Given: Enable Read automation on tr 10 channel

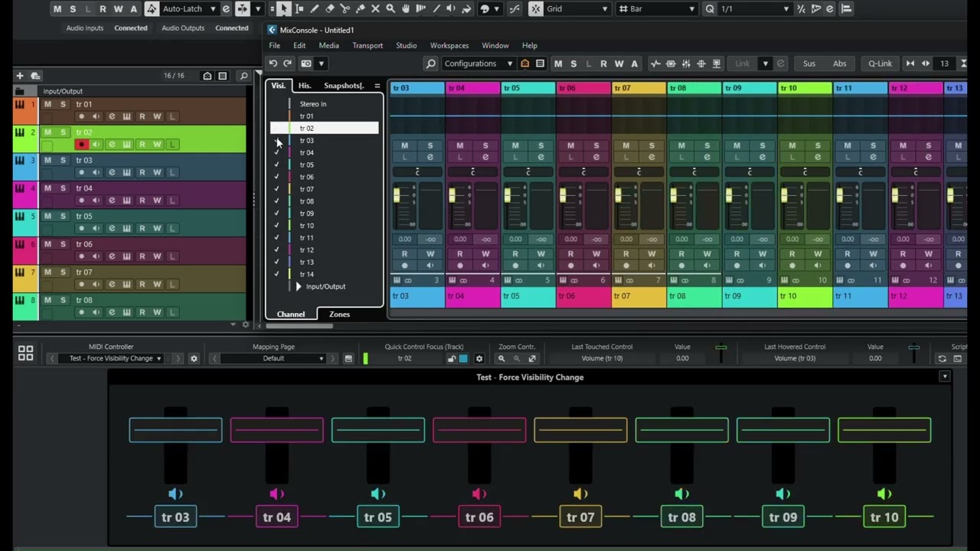Looking at the screenshot, I should (792, 254).
